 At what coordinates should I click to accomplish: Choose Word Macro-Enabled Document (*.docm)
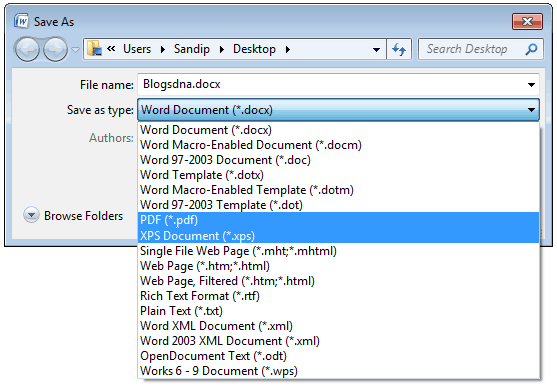(x=338, y=145)
